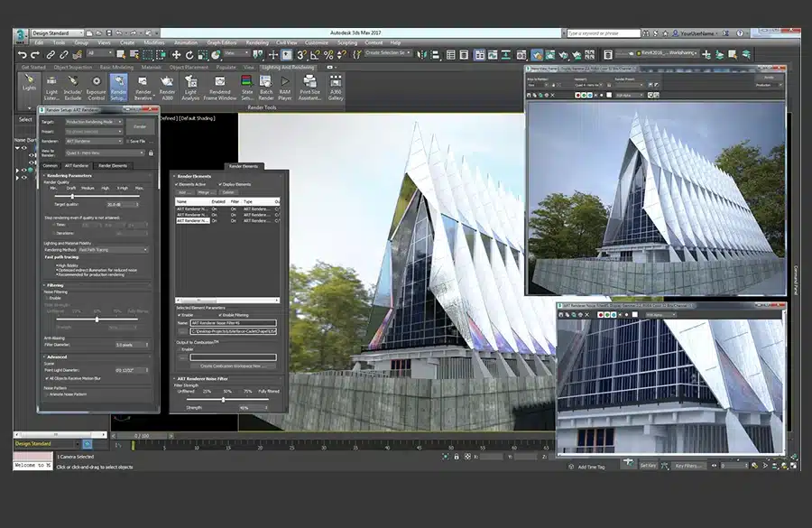The height and width of the screenshot is (528, 812).
Task: Click the Render Setup ribbon icon
Action: pyautogui.click(x=118, y=87)
